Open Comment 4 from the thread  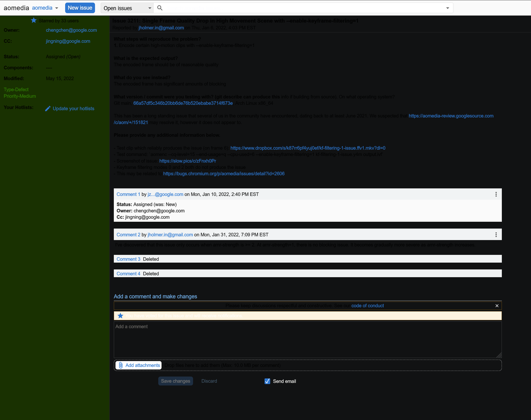click(x=128, y=273)
